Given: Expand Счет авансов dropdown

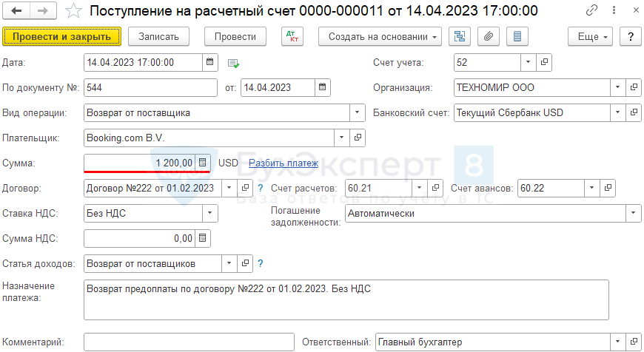Looking at the screenshot, I should [x=592, y=188].
